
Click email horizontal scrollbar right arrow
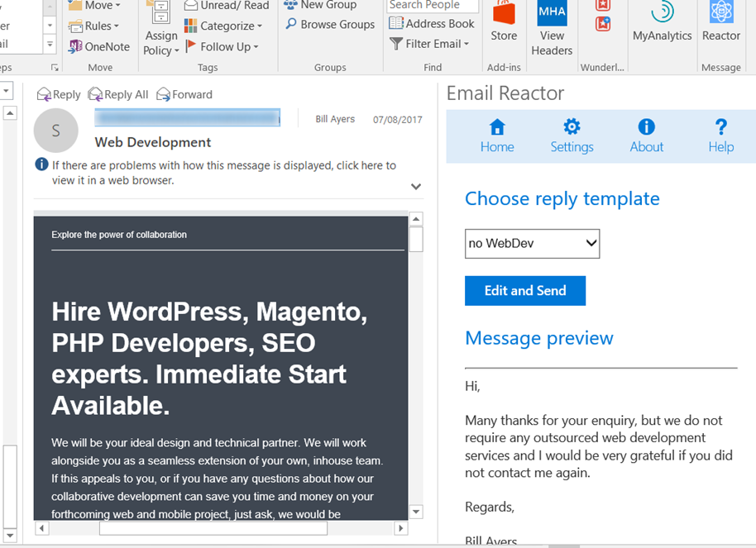400,528
